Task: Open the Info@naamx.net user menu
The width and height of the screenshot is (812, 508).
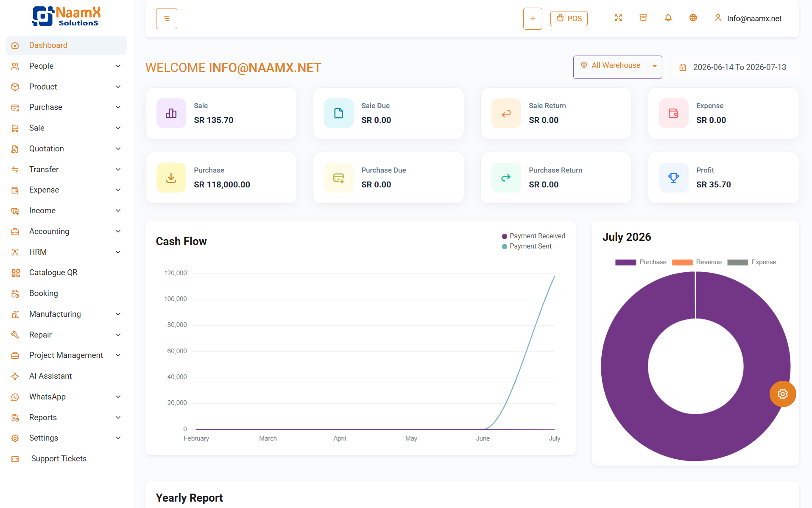Action: coord(748,18)
